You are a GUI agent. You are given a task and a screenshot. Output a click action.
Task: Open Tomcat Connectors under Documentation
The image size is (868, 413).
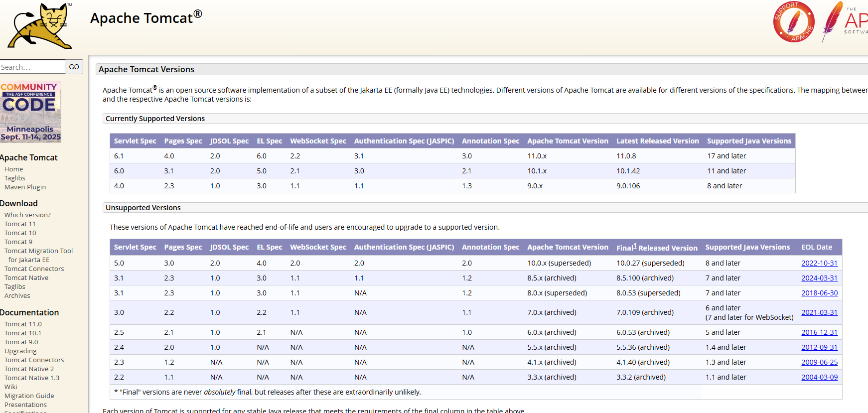click(x=34, y=360)
